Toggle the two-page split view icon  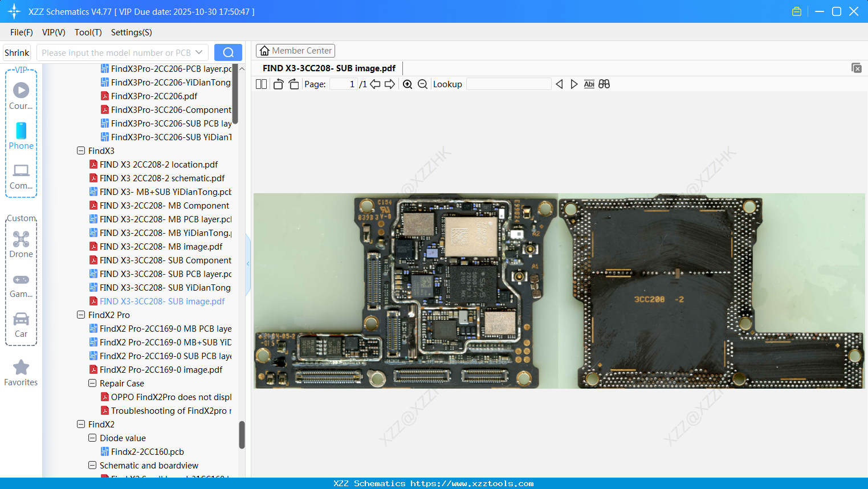[261, 84]
